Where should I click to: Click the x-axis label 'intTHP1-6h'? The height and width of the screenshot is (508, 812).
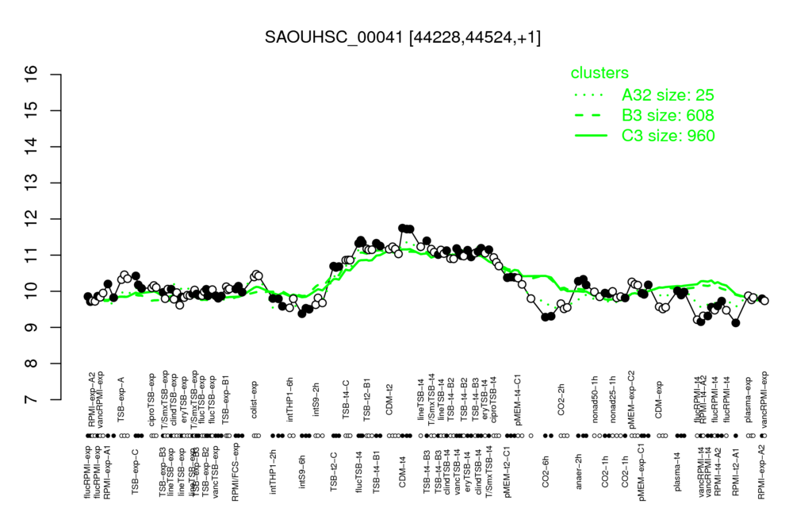pyautogui.click(x=290, y=398)
